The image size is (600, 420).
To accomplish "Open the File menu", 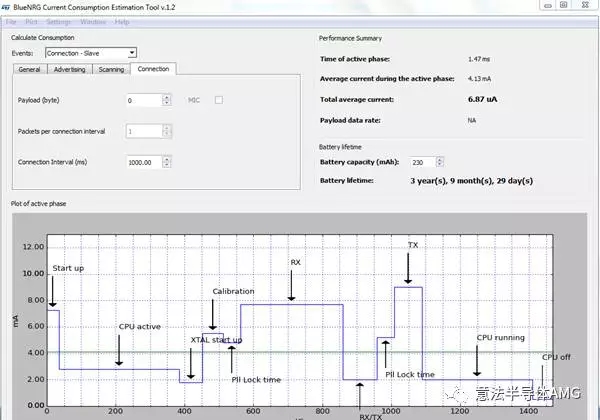I will pos(11,22).
